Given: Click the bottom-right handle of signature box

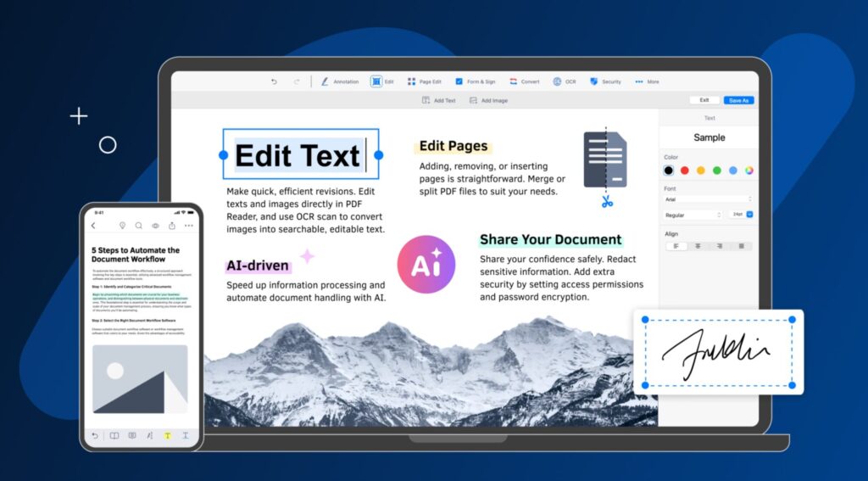Looking at the screenshot, I should pyautogui.click(x=793, y=385).
